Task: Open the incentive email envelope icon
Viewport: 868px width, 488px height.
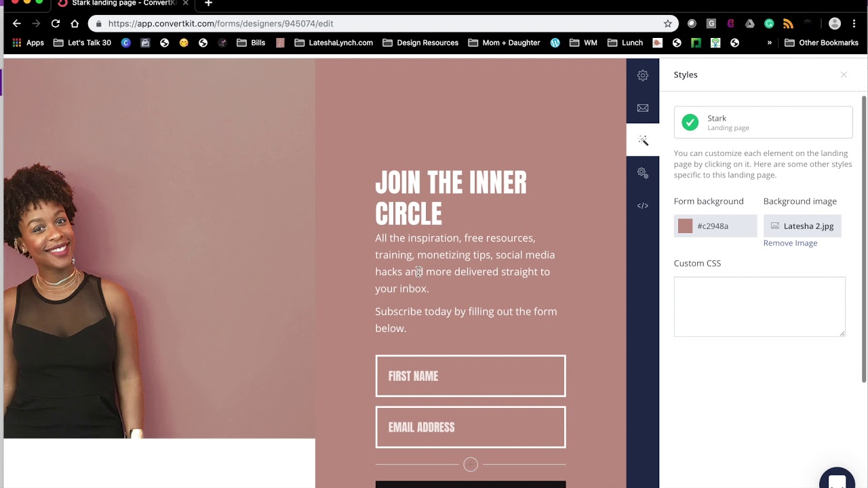Action: (643, 108)
